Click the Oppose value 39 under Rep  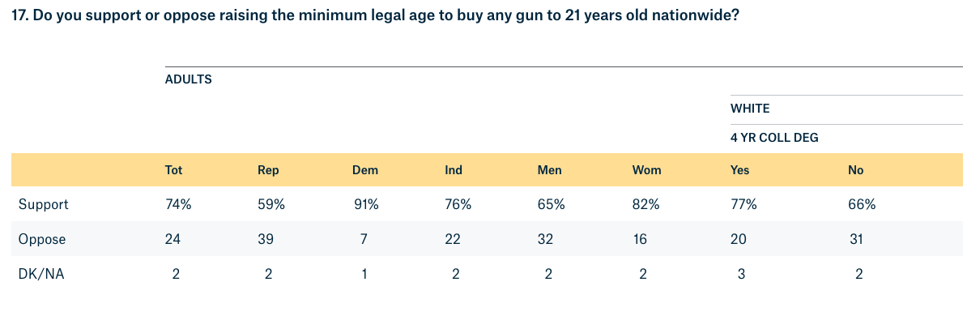pyautogui.click(x=268, y=240)
